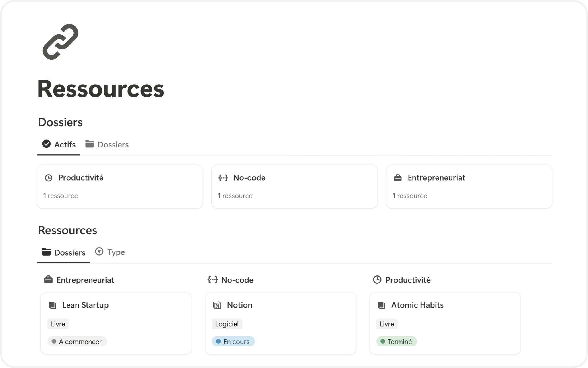Screen dimensions: 588x368
Task: Click the curly braces icon on No-code card
Action: [x=223, y=178]
